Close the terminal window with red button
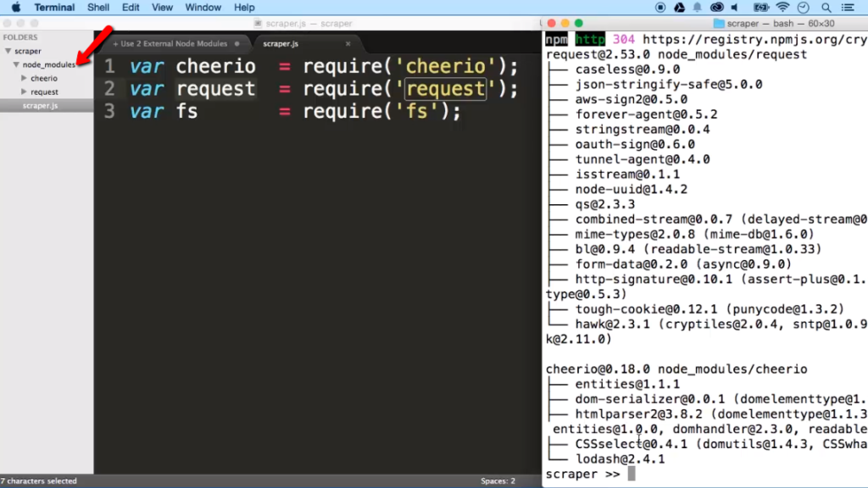Screen dimensions: 868x488 click(x=551, y=23)
